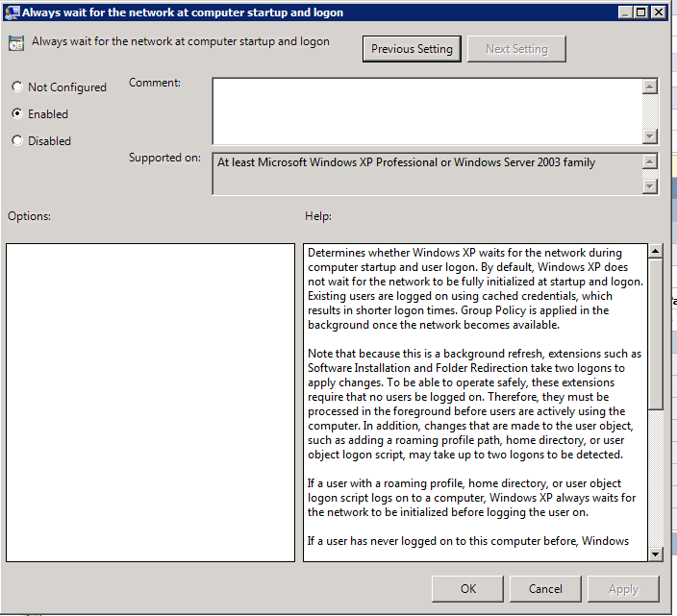Image resolution: width=677 pixels, height=616 pixels.
Task: Click the Supported on scroll up arrow
Action: pos(650,163)
